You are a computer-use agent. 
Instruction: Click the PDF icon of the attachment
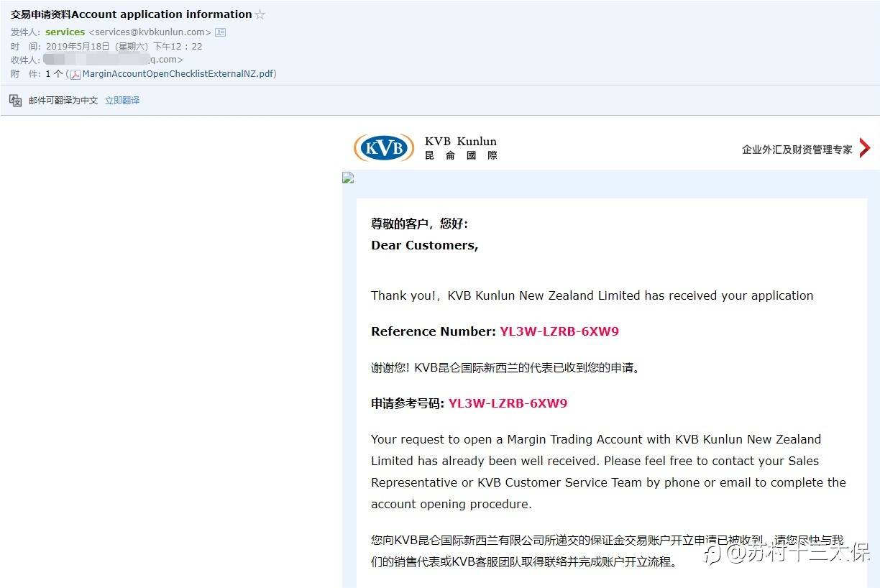pyautogui.click(x=75, y=74)
